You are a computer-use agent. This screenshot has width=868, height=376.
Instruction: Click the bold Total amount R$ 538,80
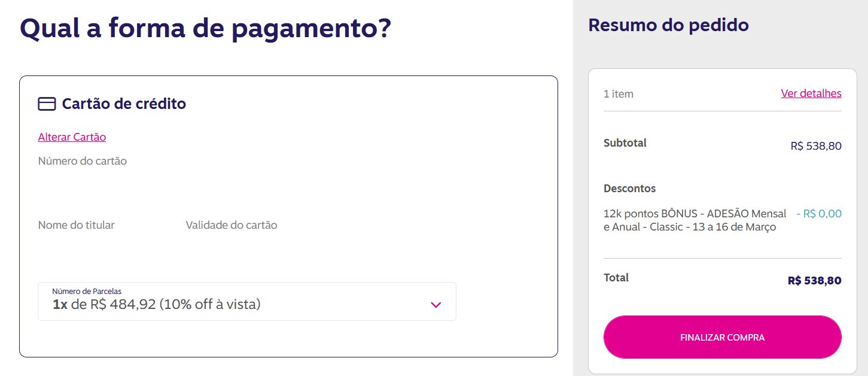(x=815, y=281)
